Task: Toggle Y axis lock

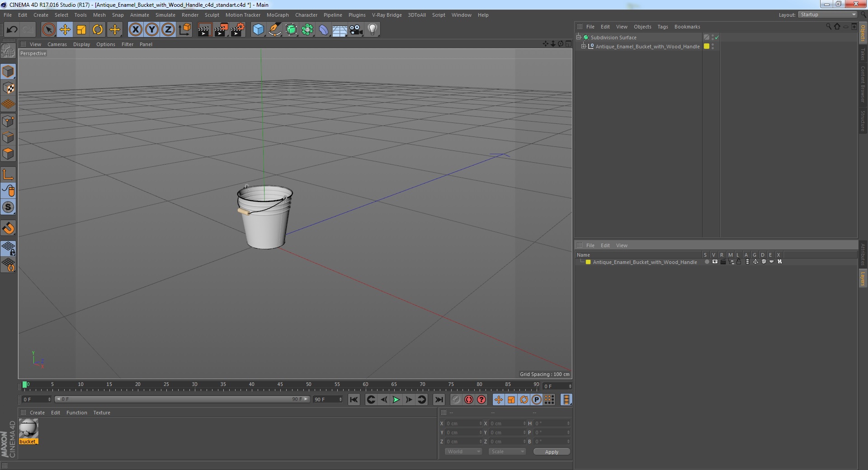Action: point(152,30)
